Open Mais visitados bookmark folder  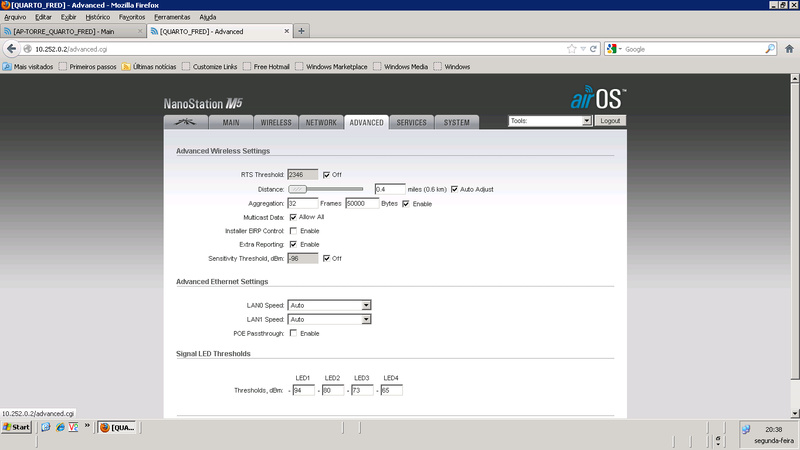coord(28,67)
